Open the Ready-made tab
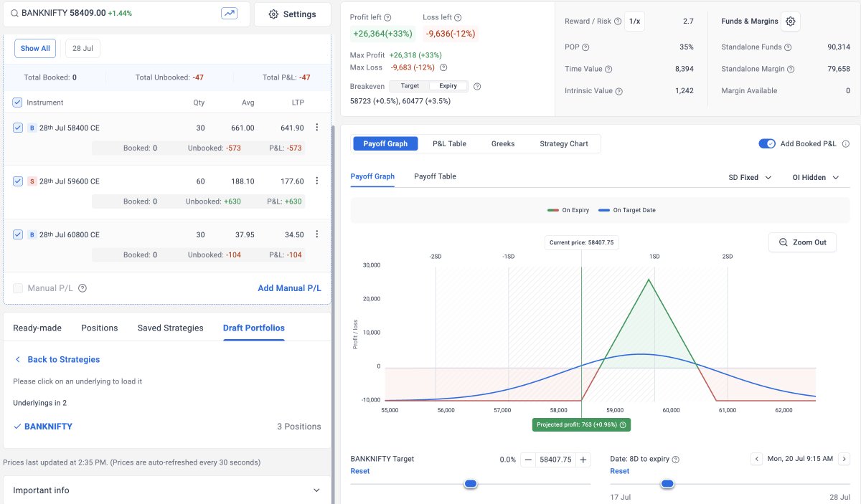The width and height of the screenshot is (861, 504). (37, 328)
